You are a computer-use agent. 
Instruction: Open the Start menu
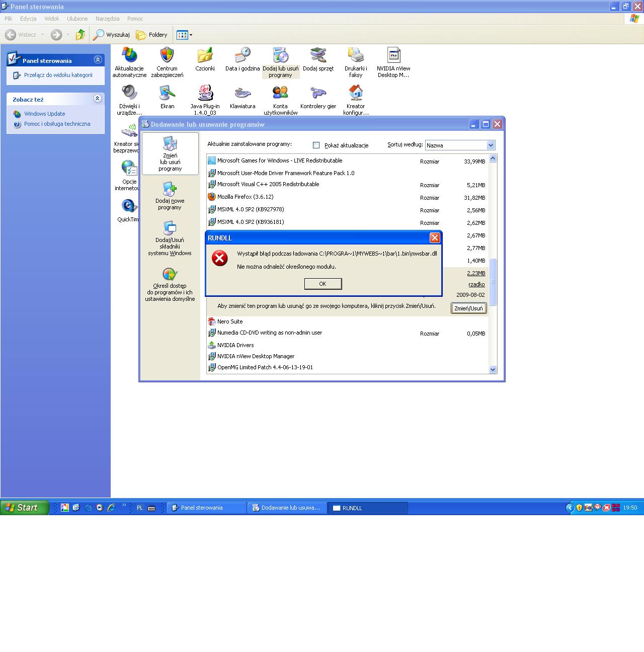click(25, 508)
